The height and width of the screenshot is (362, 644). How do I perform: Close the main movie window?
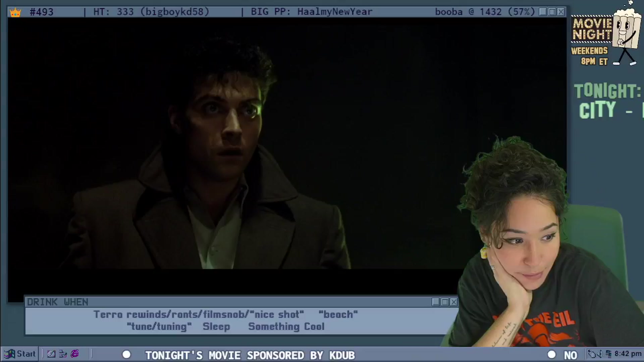561,12
